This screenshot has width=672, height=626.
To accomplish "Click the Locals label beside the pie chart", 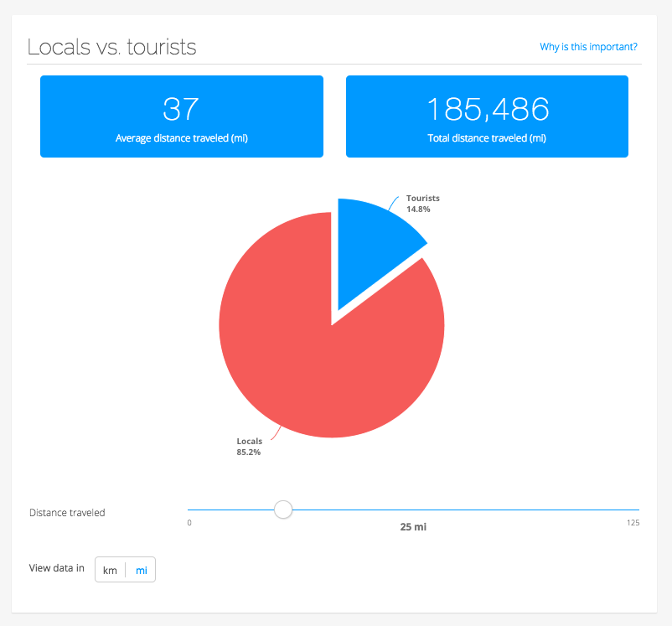I will [250, 441].
